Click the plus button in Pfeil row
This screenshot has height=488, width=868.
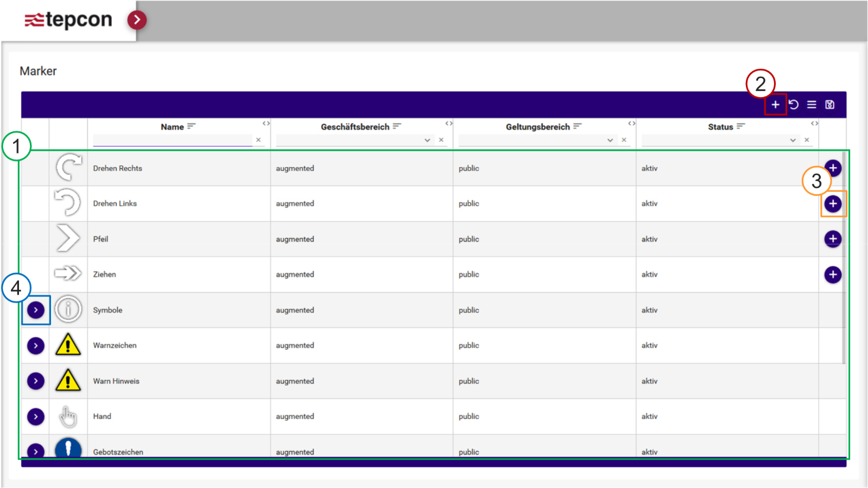pyautogui.click(x=833, y=239)
